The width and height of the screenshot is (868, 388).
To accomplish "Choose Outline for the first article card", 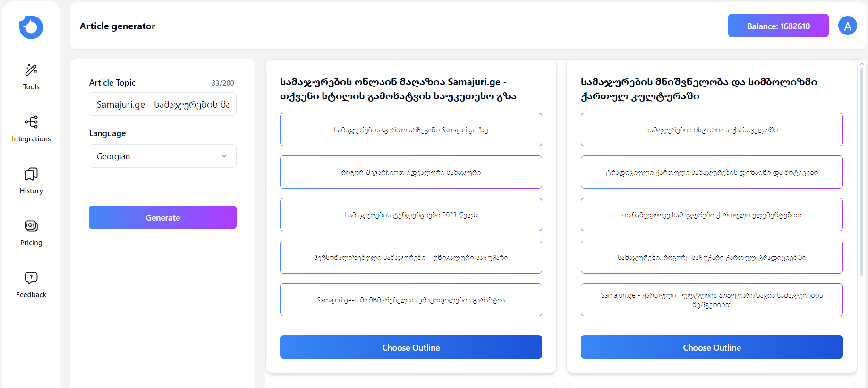I will click(x=411, y=347).
